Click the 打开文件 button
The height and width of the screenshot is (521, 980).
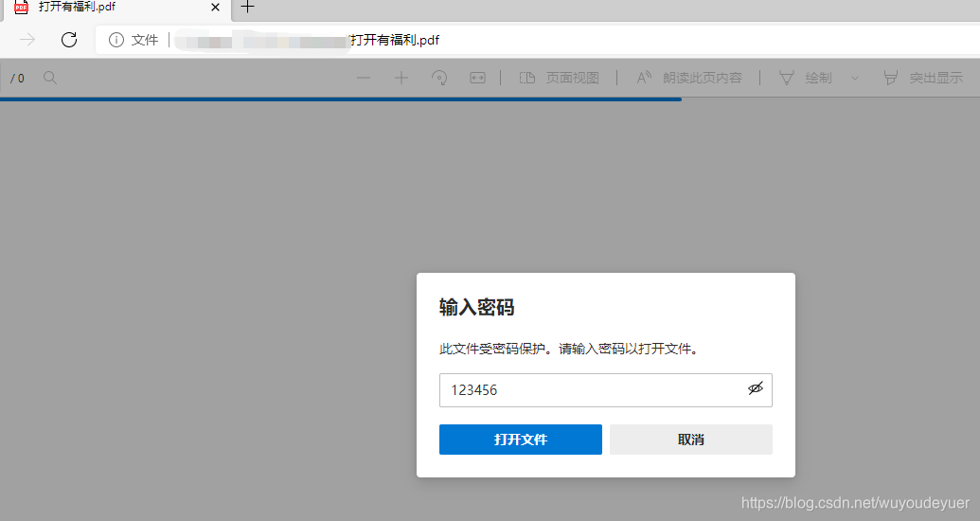pos(521,440)
